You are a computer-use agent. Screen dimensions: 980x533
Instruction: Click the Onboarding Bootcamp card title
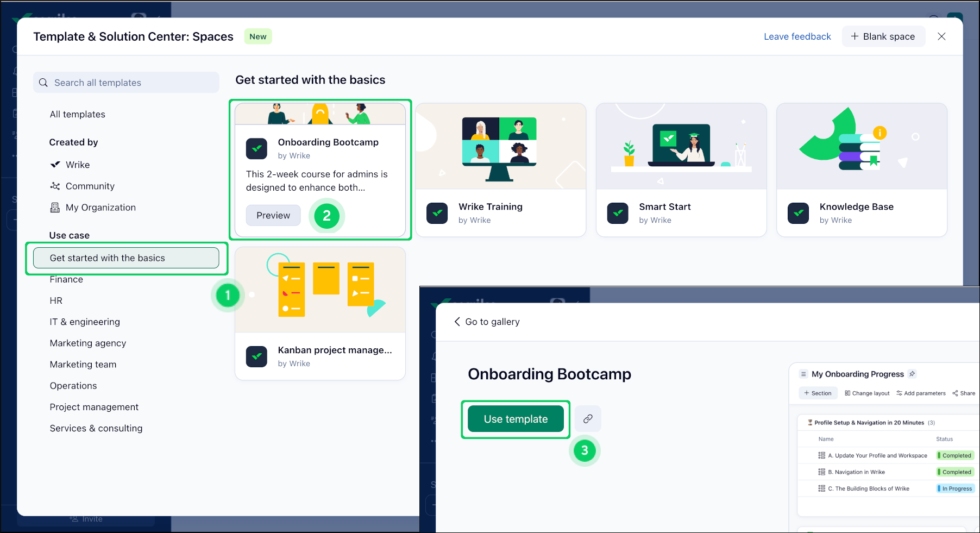pyautogui.click(x=328, y=142)
